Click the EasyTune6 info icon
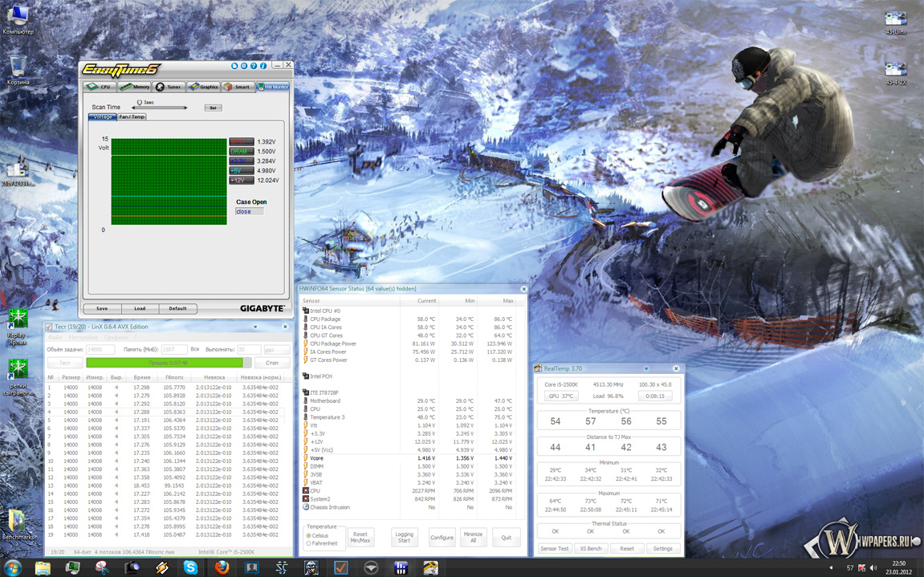The height and width of the screenshot is (577, 924). [x=263, y=66]
